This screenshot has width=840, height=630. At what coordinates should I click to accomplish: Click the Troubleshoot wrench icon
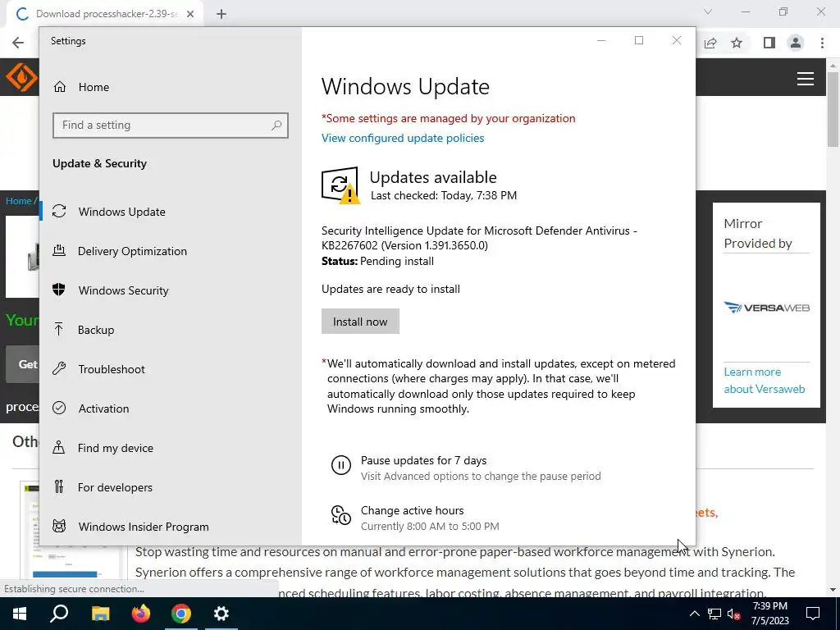(x=59, y=368)
